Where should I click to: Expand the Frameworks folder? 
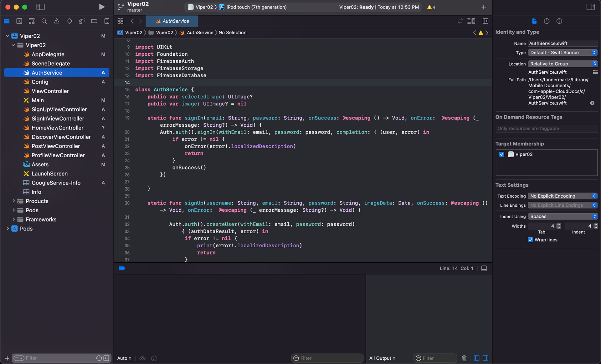click(13, 220)
